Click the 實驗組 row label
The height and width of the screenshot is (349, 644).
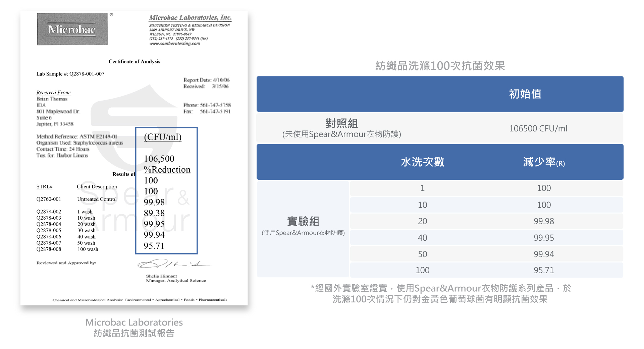coord(303,221)
